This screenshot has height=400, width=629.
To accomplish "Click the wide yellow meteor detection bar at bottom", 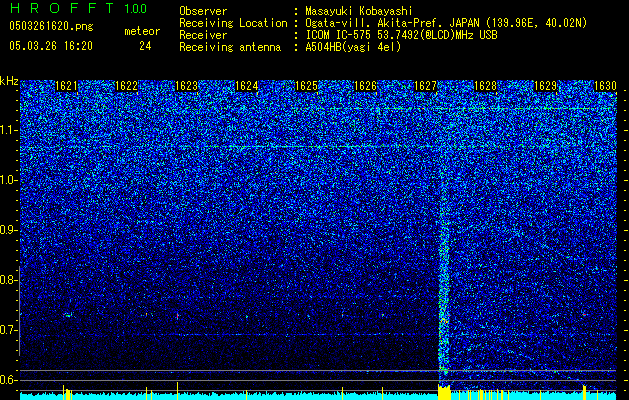I will point(444,392).
